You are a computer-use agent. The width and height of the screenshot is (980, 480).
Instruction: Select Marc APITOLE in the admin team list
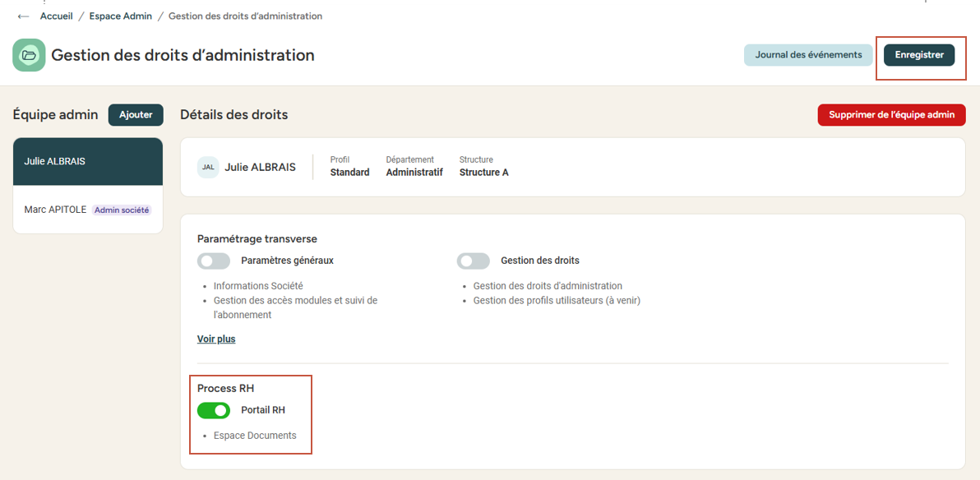[56, 210]
